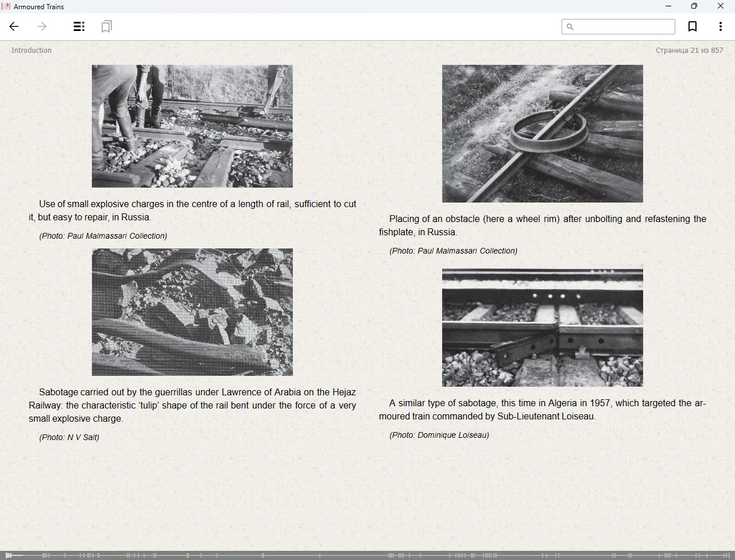
Task: Go back to the previous page
Action: coord(14,26)
